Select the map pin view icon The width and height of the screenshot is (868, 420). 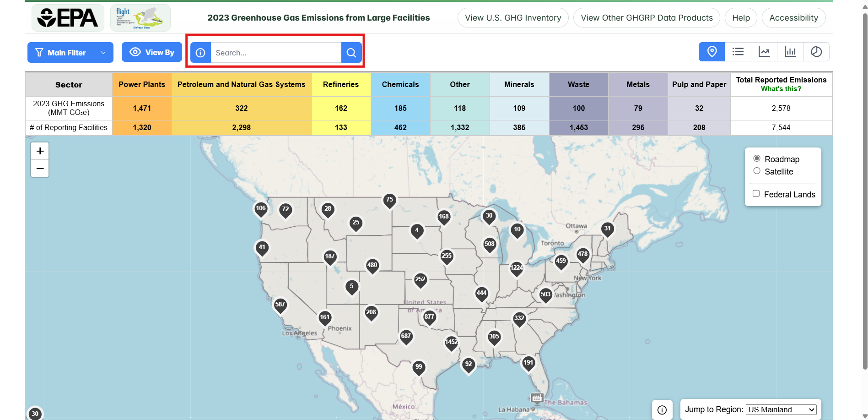tap(712, 52)
